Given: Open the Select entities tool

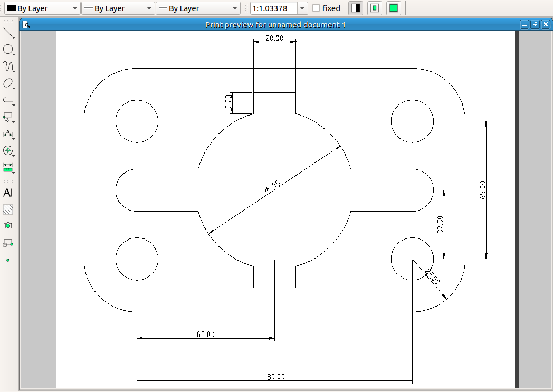Looking at the screenshot, I should pyautogui.click(x=8, y=117).
